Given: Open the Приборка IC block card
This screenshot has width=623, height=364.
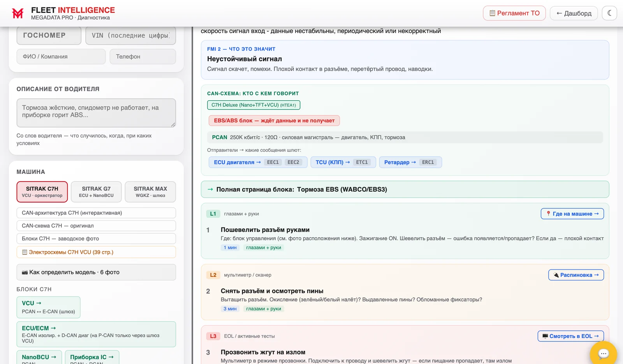Looking at the screenshot, I should click(x=92, y=357).
